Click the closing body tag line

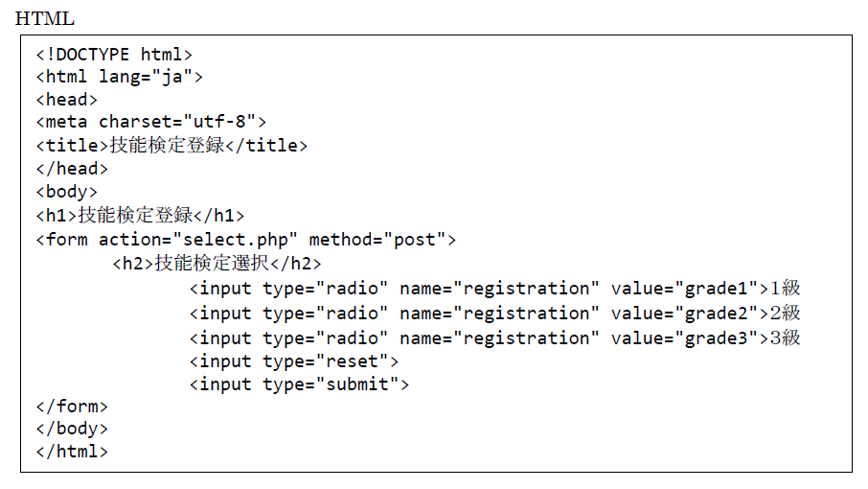72,429
